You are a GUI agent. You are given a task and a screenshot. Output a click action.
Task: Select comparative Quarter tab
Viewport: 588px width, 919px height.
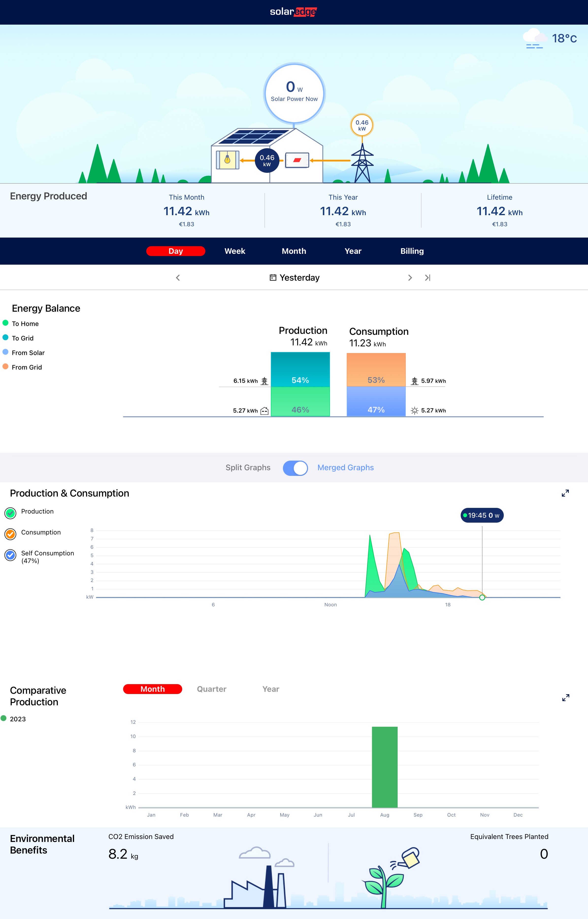212,689
